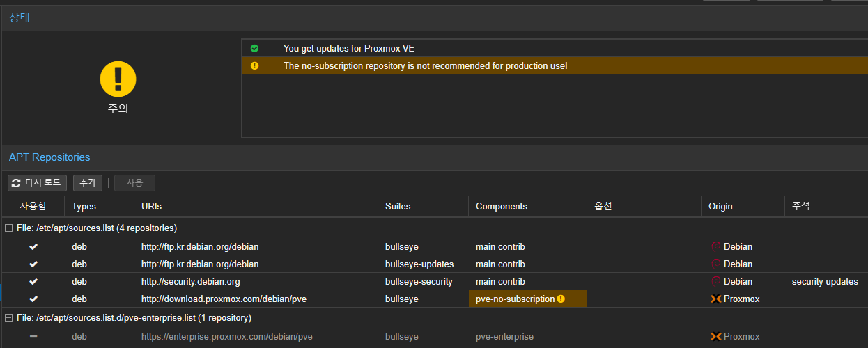Sort by the URIs column header
This screenshot has width=868, height=348.
(256, 207)
